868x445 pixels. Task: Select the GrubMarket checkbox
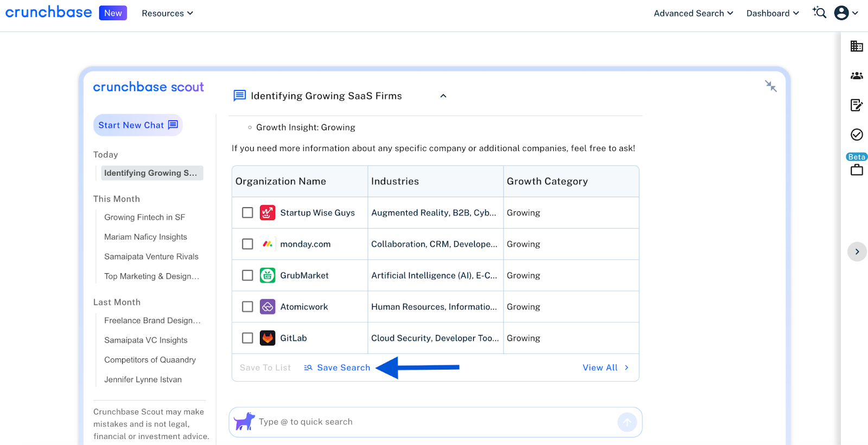coord(247,275)
